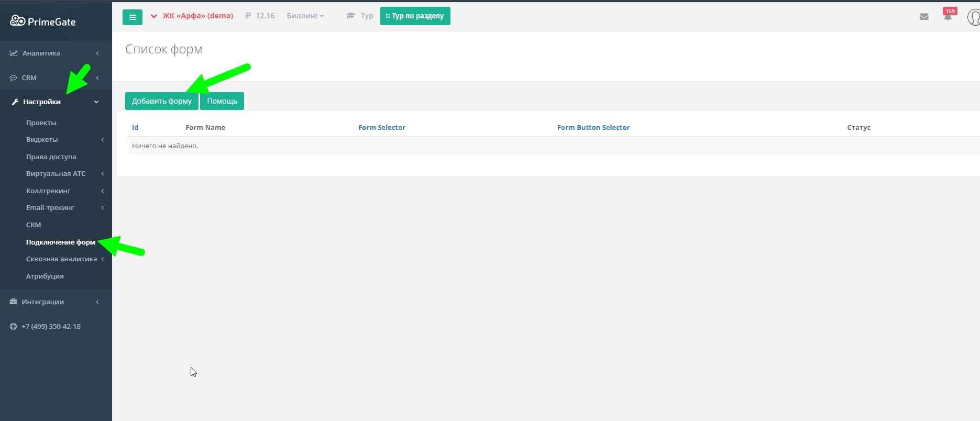Open Коллтрекинг menu item
Screen dimensions: 980x421
coord(48,191)
